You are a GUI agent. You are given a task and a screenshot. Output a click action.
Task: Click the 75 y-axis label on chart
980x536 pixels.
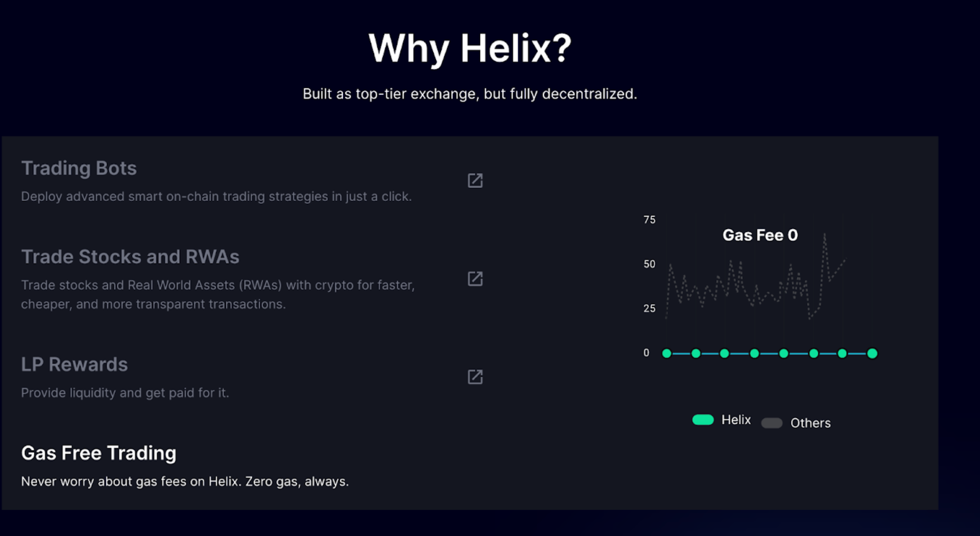click(649, 220)
